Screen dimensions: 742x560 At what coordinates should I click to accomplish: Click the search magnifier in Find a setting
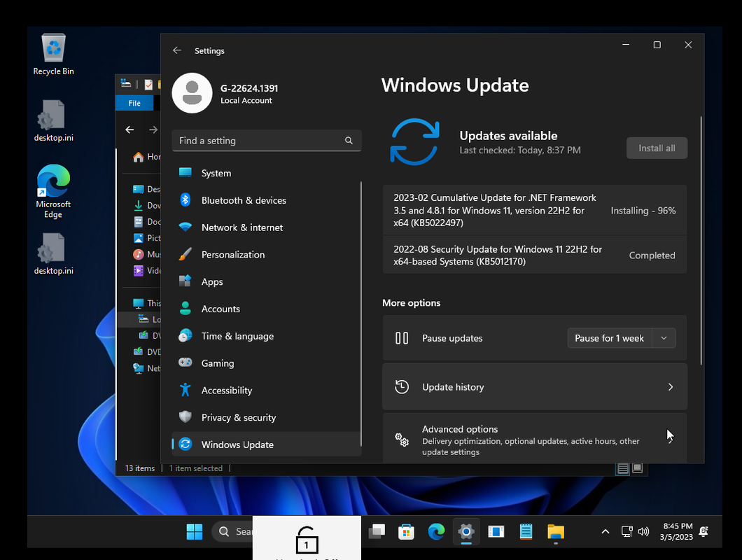tap(349, 141)
